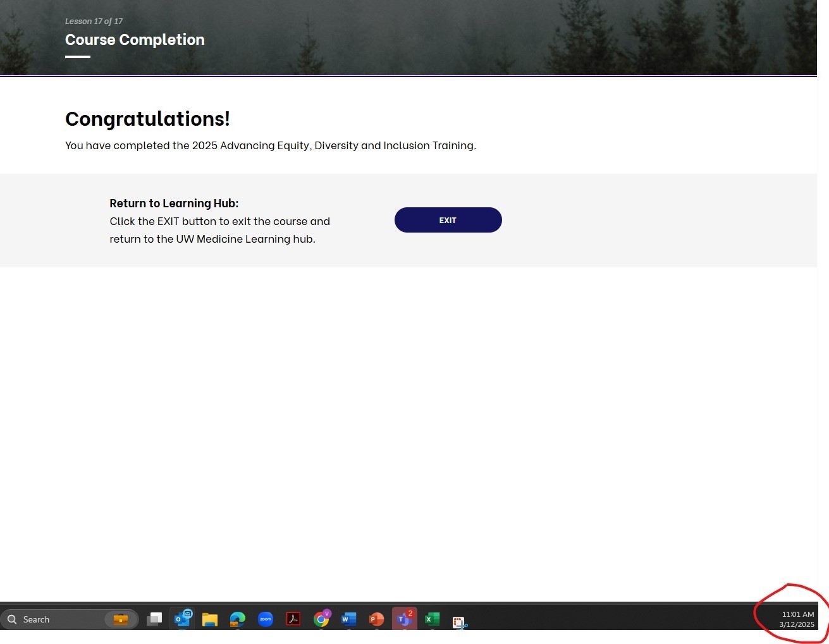
Task: Click the Course Completion lesson title
Action: click(135, 40)
